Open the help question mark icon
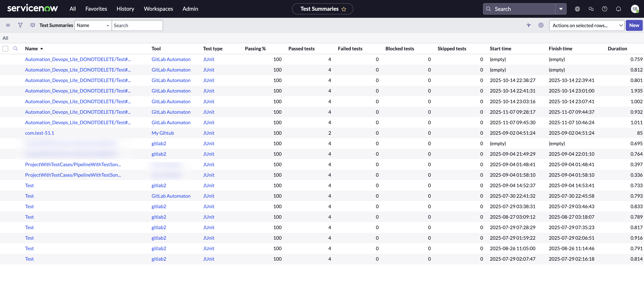 click(x=604, y=9)
